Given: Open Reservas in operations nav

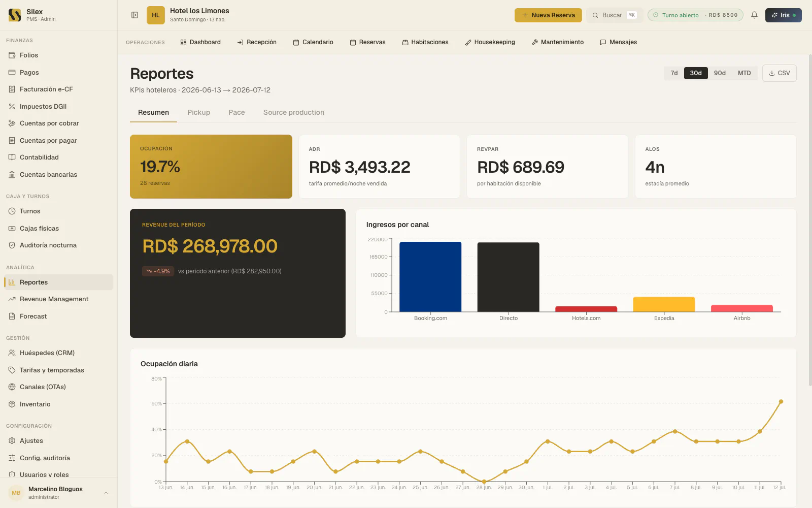Looking at the screenshot, I should point(367,42).
